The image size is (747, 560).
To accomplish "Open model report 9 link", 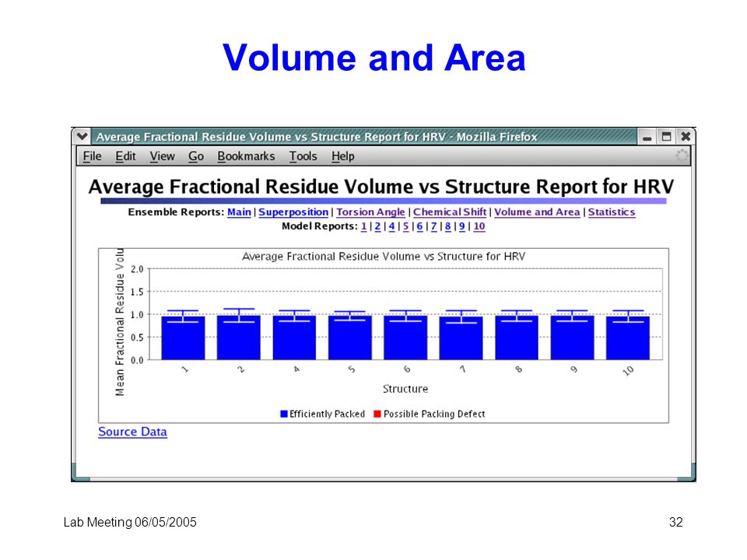I will click(461, 226).
